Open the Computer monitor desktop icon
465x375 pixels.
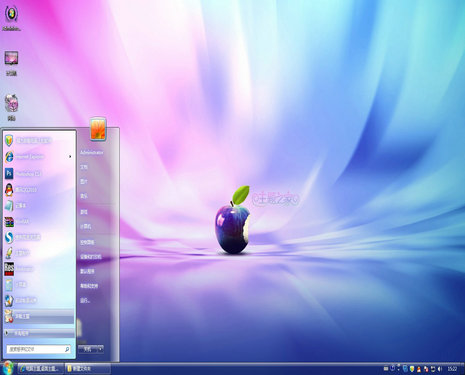point(11,63)
